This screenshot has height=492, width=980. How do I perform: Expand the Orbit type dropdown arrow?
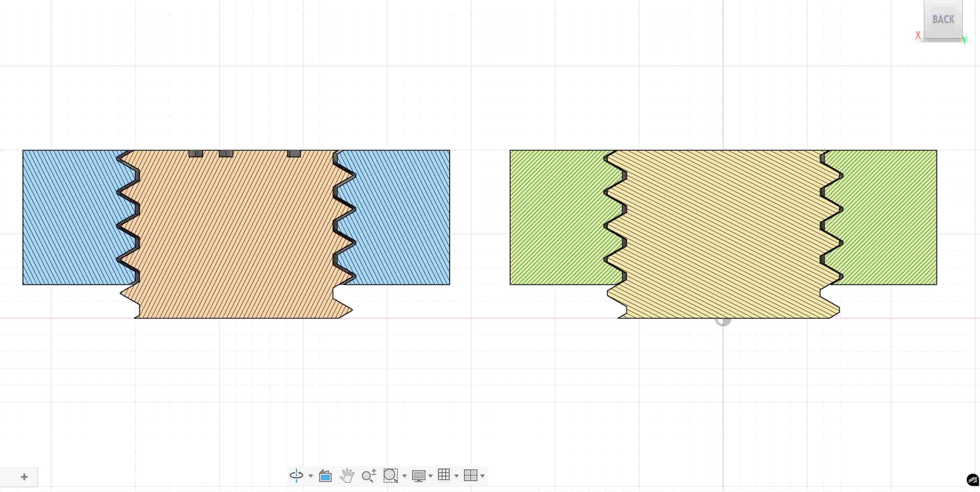[x=311, y=476]
